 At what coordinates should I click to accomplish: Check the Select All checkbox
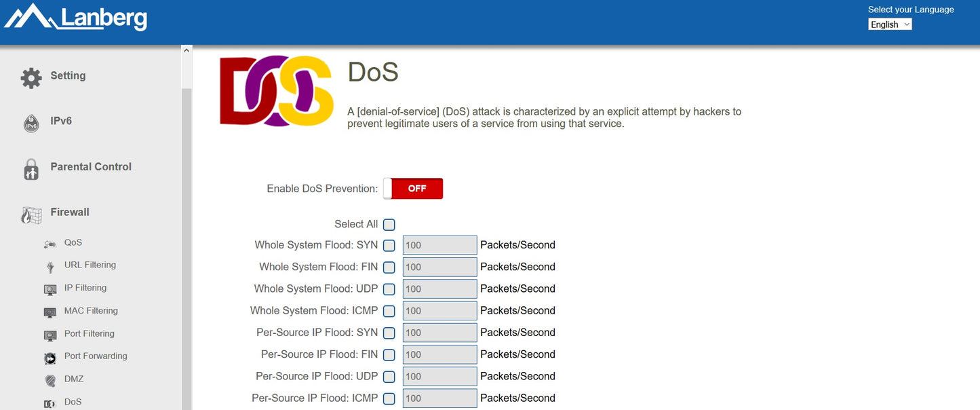coord(389,225)
